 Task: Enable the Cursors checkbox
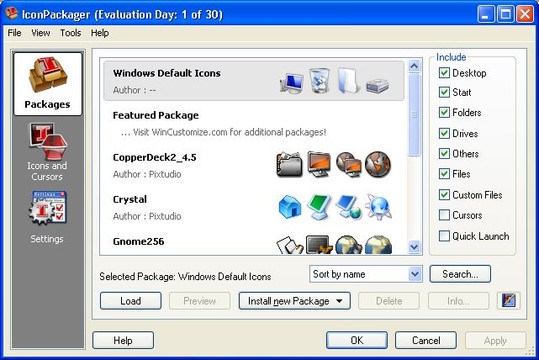tap(444, 215)
